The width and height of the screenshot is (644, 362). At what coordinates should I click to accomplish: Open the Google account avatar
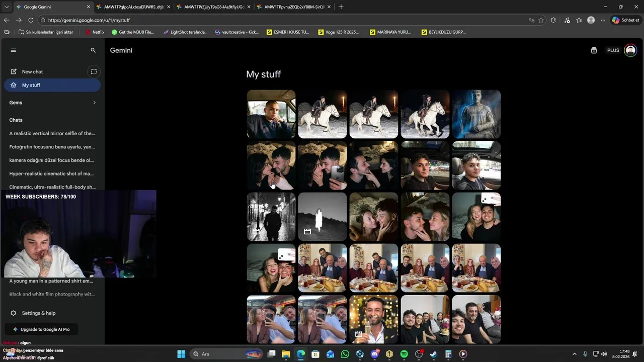click(x=630, y=50)
